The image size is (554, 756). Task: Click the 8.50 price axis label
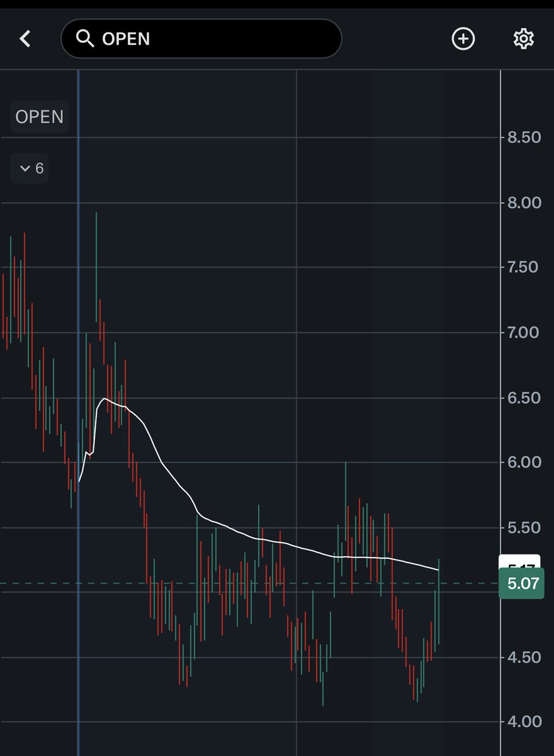click(x=524, y=137)
